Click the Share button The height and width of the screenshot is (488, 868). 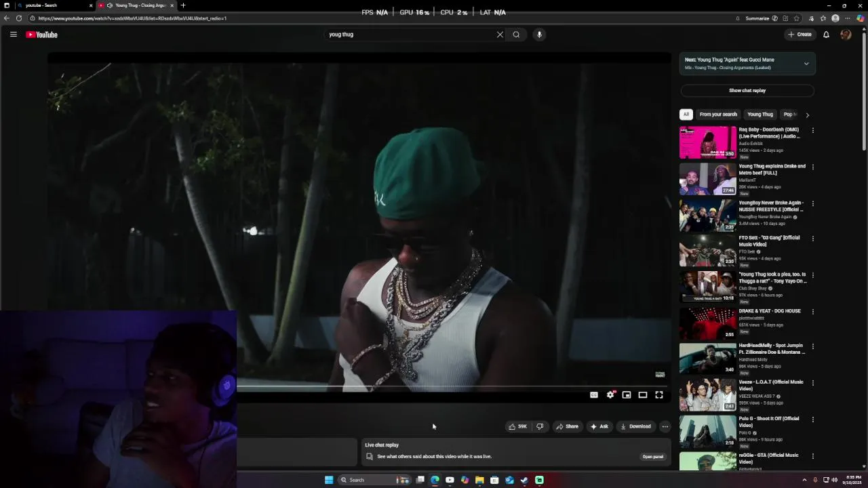point(568,426)
